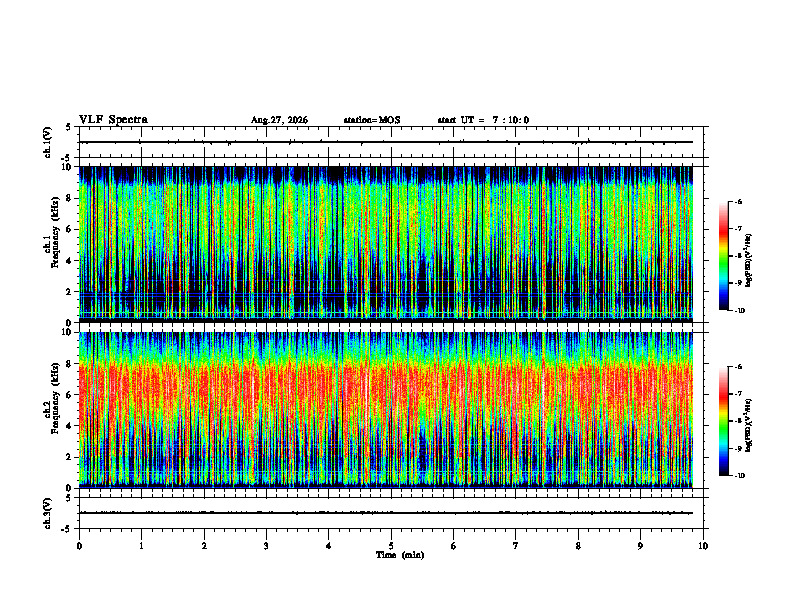The width and height of the screenshot is (792, 612).
Task: Select the ch.2 color scale bar
Action: 723,421
